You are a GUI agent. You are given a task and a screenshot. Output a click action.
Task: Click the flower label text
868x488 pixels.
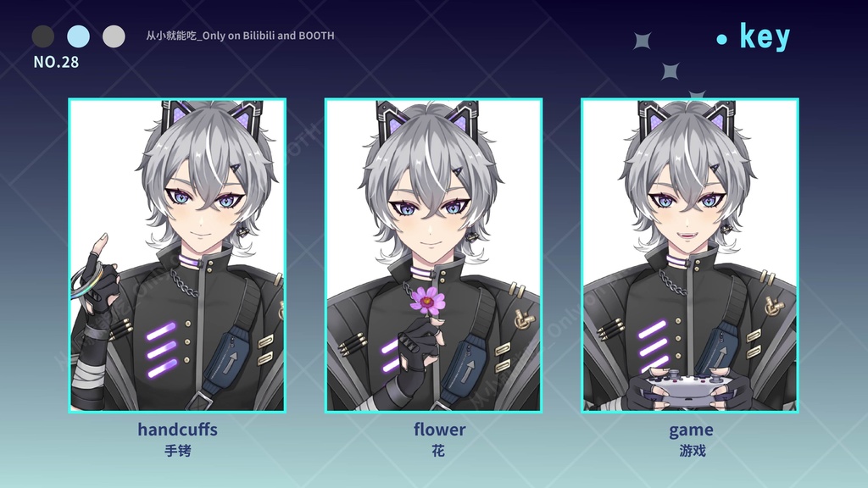tap(440, 430)
